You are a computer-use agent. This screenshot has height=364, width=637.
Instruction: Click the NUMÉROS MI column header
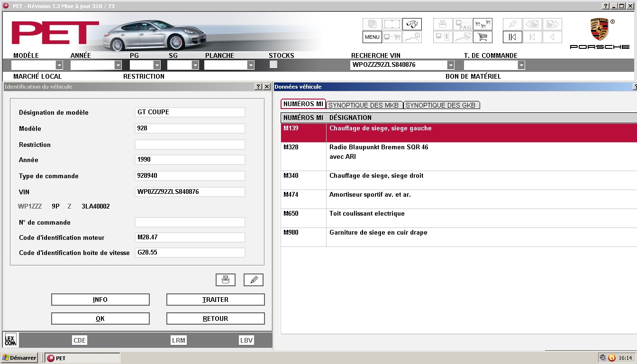pos(303,118)
